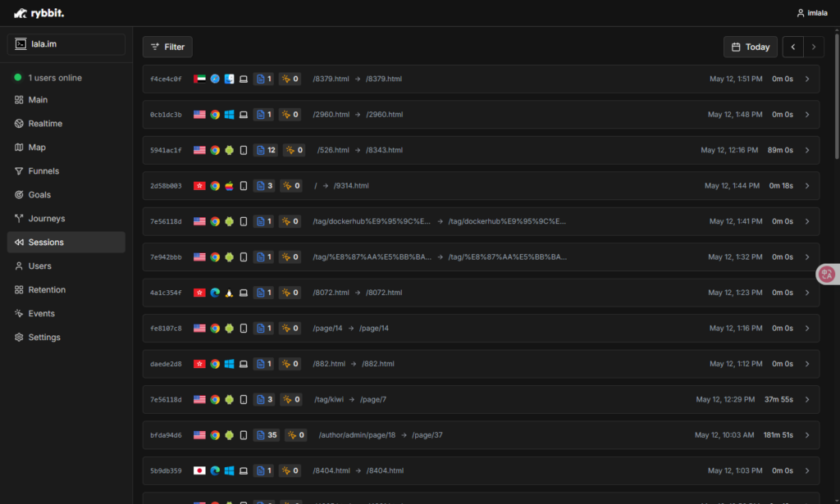This screenshot has height=504, width=840.
Task: Go to Funnels in the sidebar
Action: (x=43, y=171)
